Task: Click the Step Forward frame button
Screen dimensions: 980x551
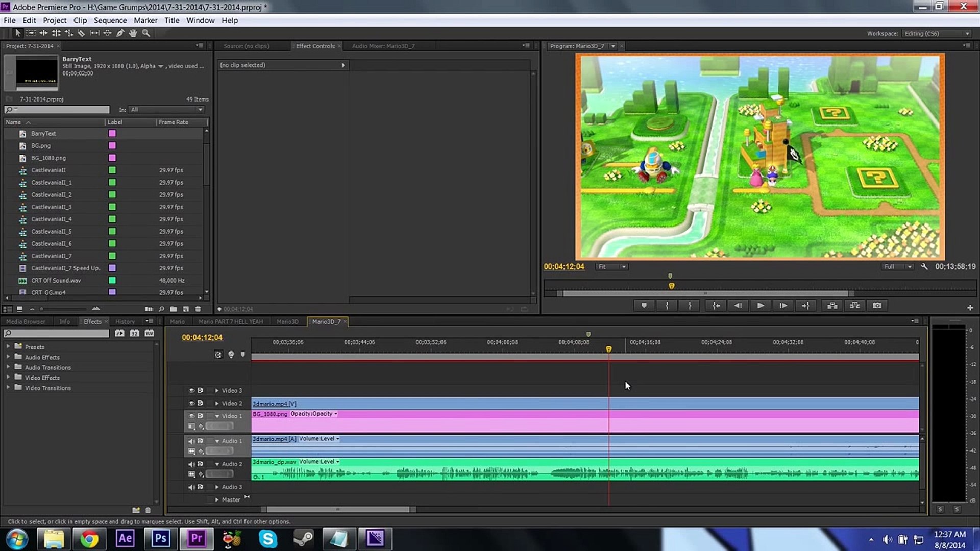Action: [x=783, y=305]
